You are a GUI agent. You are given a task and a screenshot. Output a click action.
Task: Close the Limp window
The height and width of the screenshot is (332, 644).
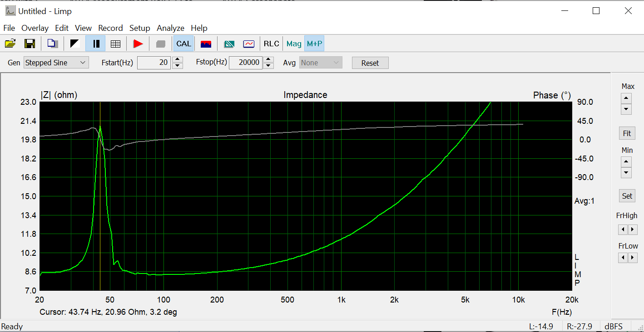coord(628,11)
